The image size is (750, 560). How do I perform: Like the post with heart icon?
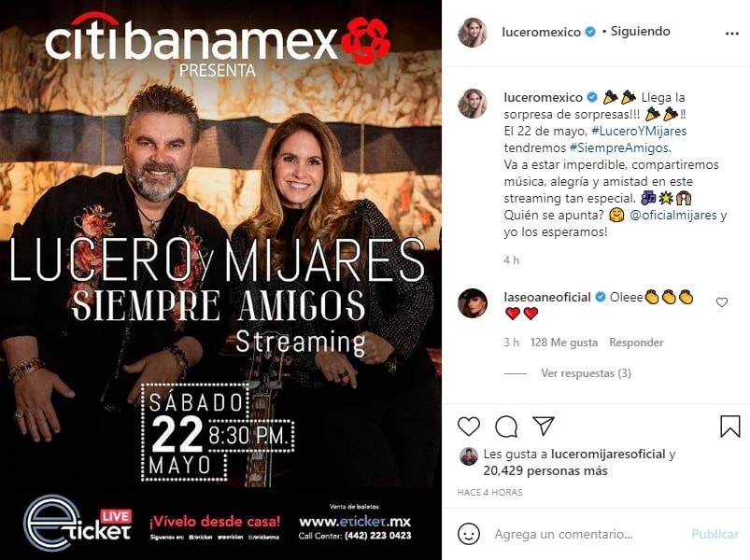[469, 427]
